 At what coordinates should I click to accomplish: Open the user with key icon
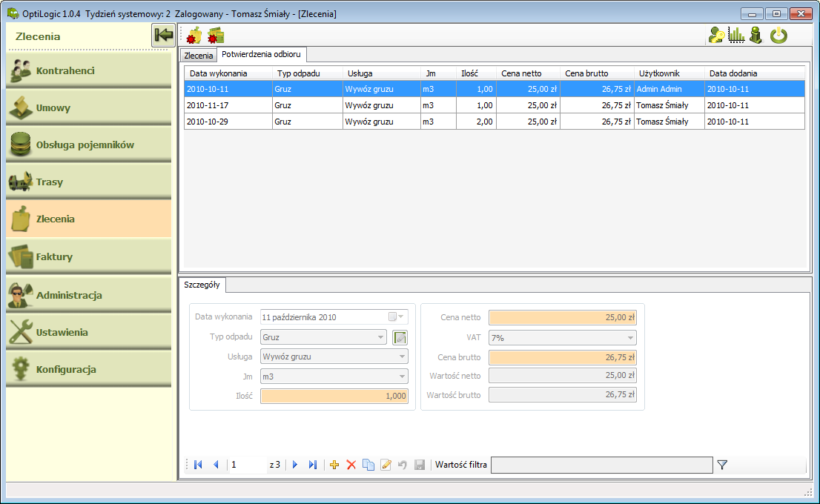(x=716, y=35)
